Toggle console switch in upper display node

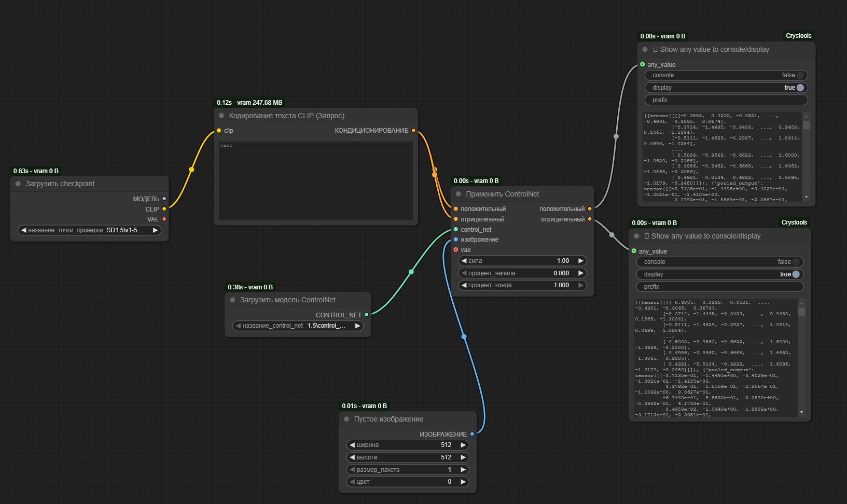[x=800, y=75]
